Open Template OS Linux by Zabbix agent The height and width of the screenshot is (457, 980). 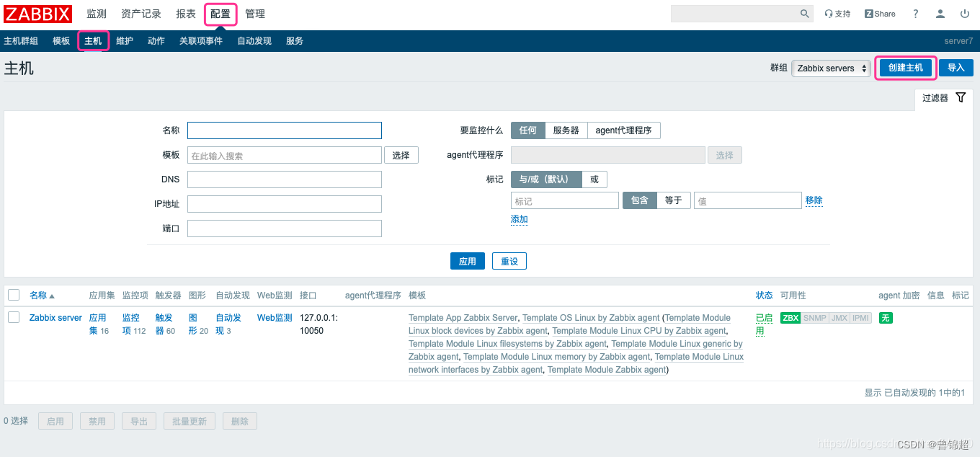pos(591,318)
